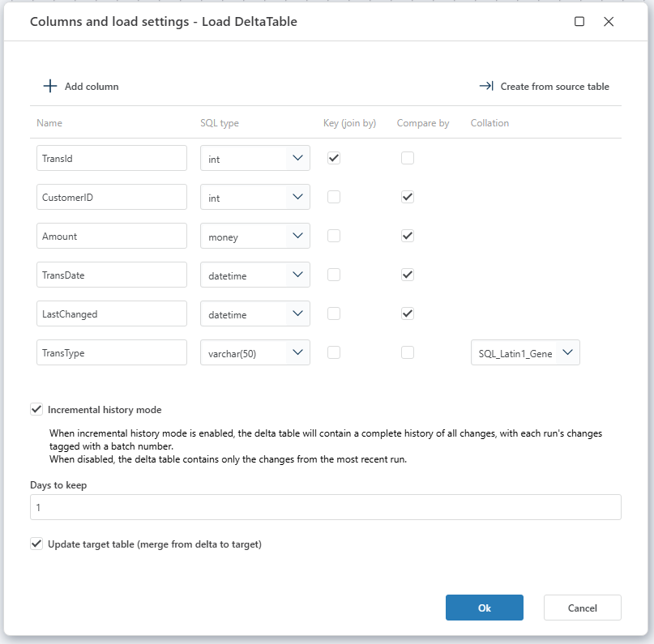654x644 pixels.
Task: Click the Cancel button
Action: pyautogui.click(x=582, y=608)
